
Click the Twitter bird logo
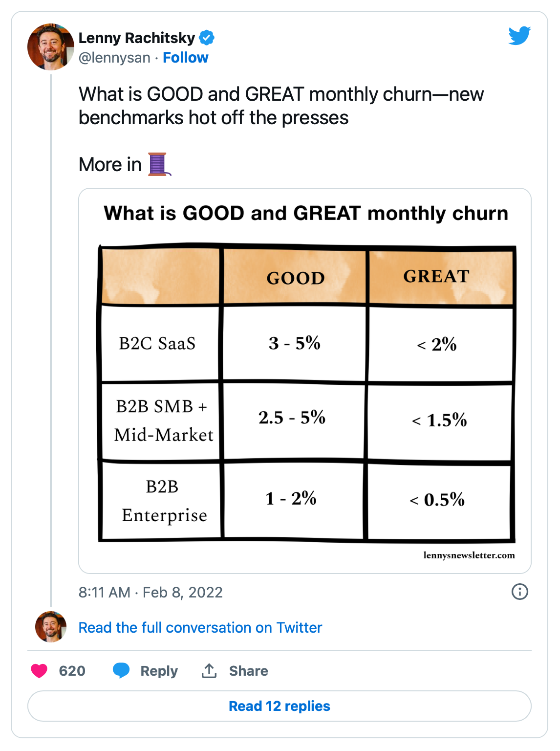[519, 36]
